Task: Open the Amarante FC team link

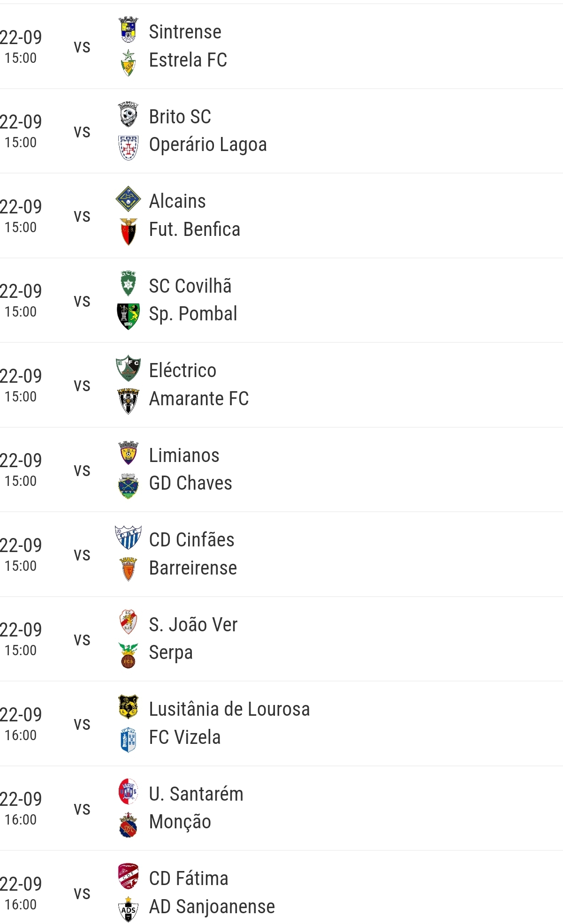Action: tap(199, 399)
